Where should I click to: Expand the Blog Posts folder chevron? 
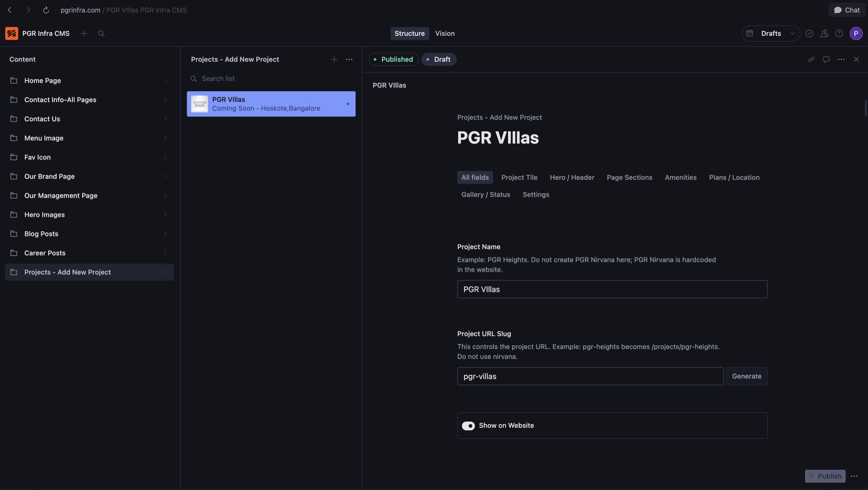[165, 234]
